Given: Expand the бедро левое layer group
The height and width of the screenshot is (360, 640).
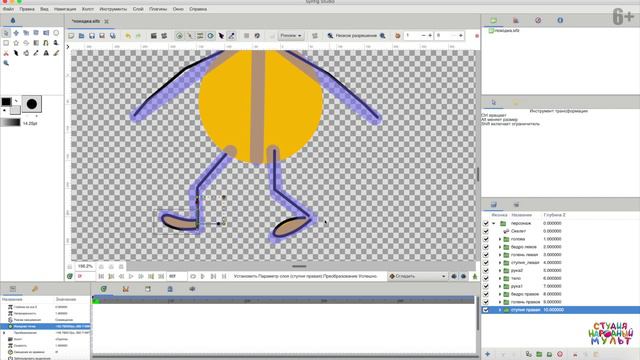Looking at the screenshot, I should [x=500, y=247].
